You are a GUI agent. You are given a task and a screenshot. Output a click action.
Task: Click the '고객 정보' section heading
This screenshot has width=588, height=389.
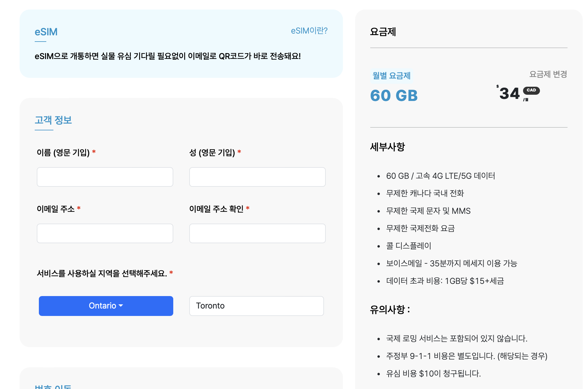(x=53, y=120)
